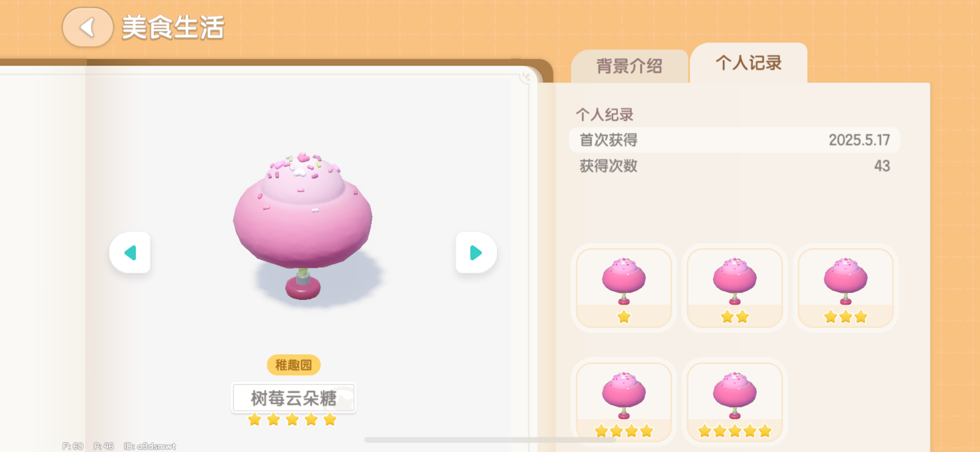Go back using the top-left arrow button
This screenshot has height=452, width=980.
87,28
